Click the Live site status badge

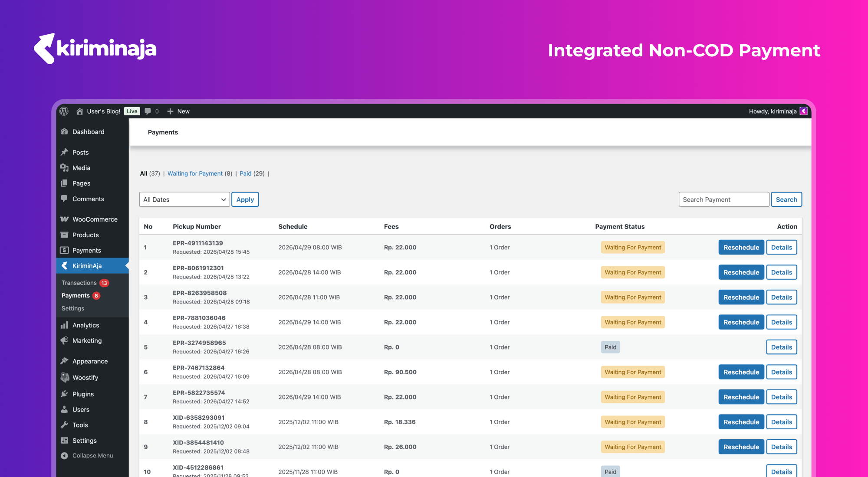point(132,111)
